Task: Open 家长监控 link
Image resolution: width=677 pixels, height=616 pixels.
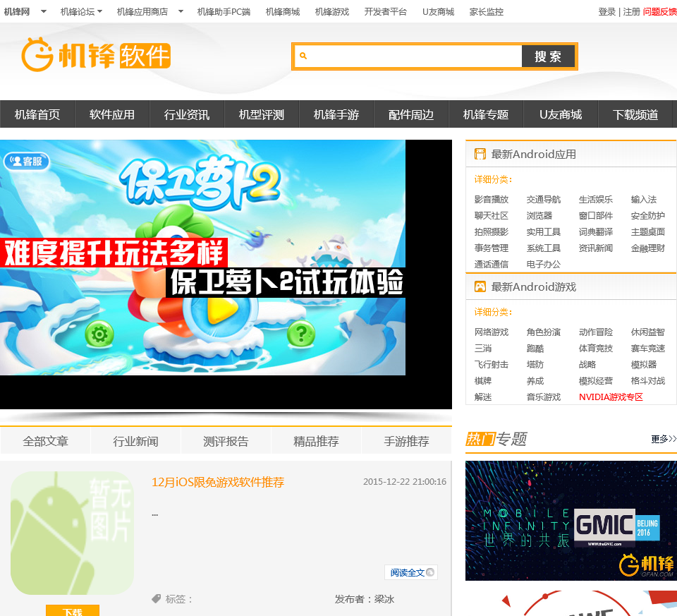Action: 487,12
